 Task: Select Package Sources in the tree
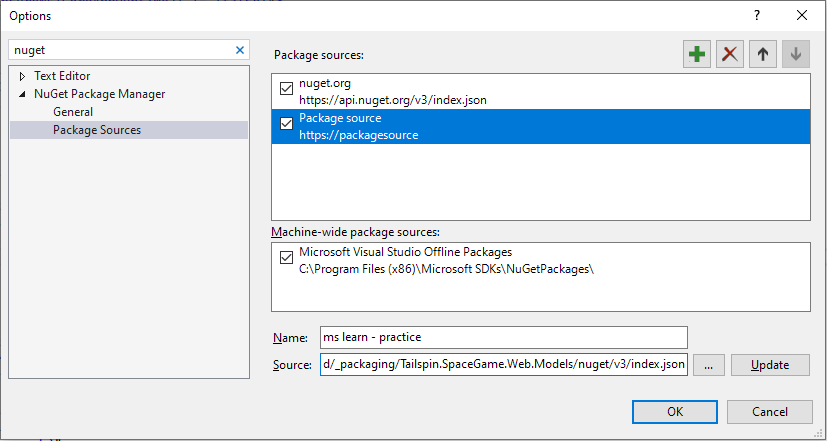coord(97,130)
